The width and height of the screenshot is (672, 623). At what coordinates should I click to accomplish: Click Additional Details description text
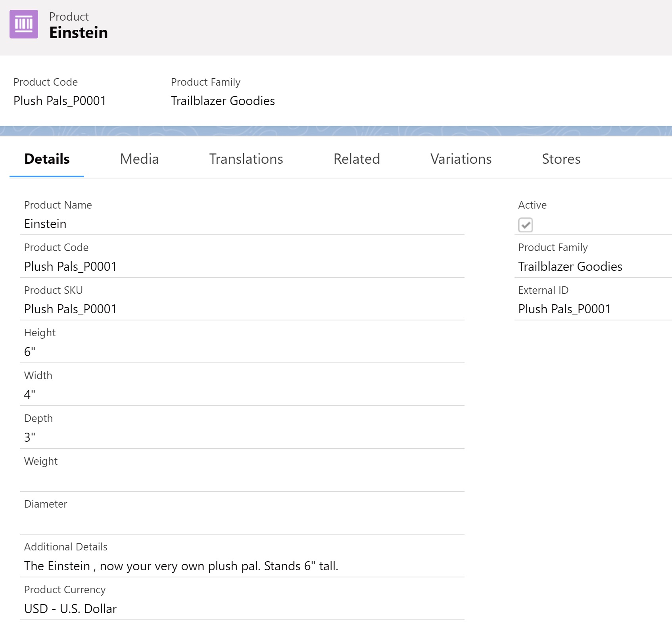point(181,566)
